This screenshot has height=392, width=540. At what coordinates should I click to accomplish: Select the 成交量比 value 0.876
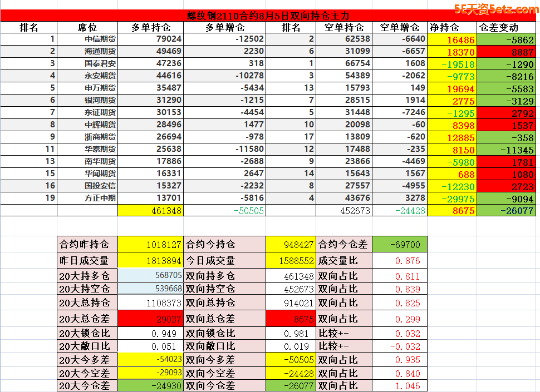(x=399, y=260)
